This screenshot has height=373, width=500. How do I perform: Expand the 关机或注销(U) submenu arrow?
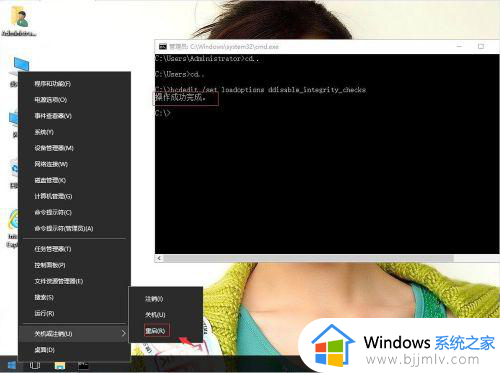pos(123,333)
